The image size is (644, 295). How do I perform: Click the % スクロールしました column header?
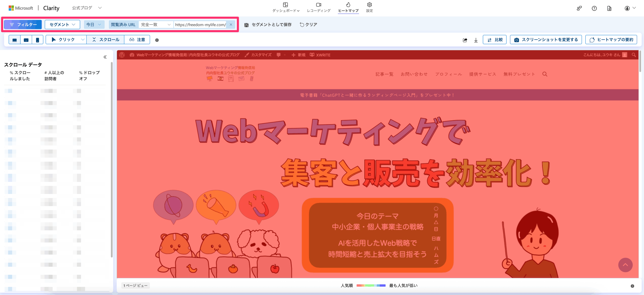20,75
